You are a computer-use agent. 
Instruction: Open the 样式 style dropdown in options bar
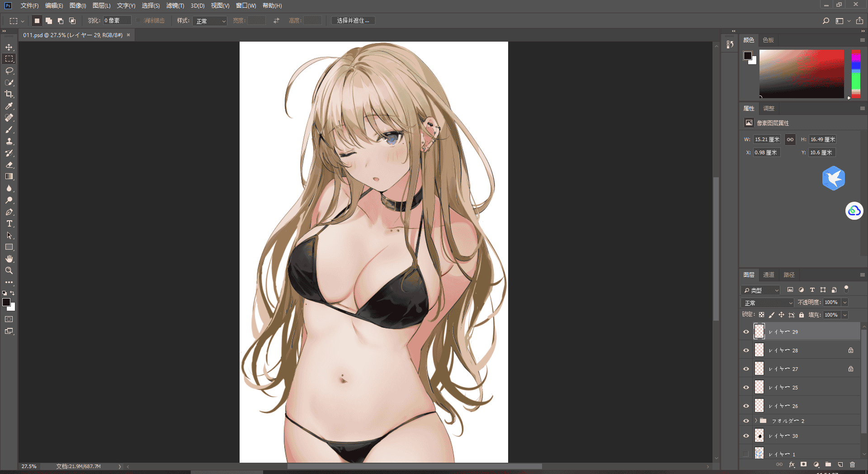coord(210,21)
